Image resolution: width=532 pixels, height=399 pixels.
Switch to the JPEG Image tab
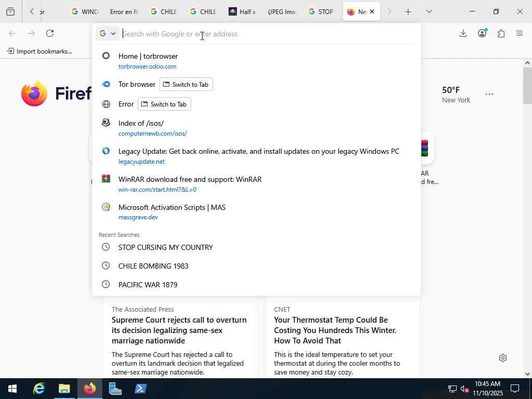click(282, 11)
